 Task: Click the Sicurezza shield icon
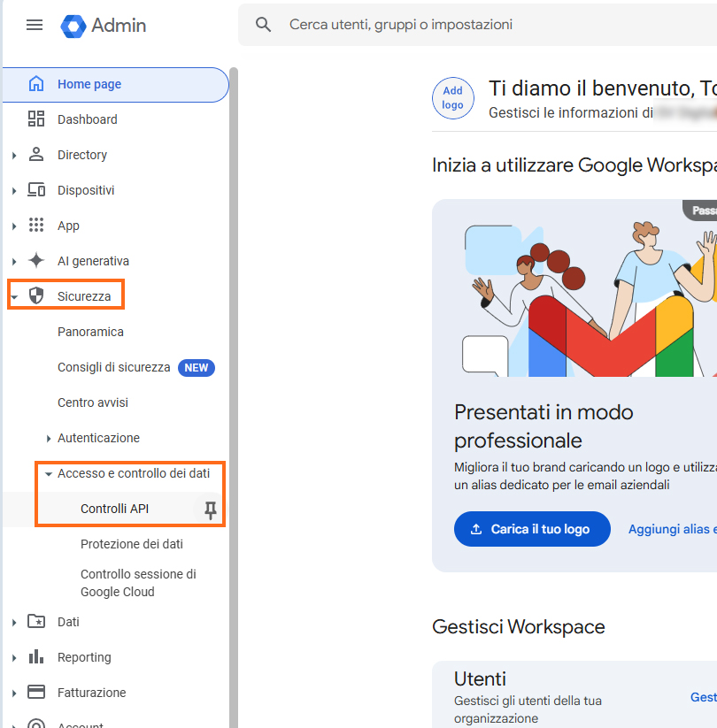click(x=36, y=296)
